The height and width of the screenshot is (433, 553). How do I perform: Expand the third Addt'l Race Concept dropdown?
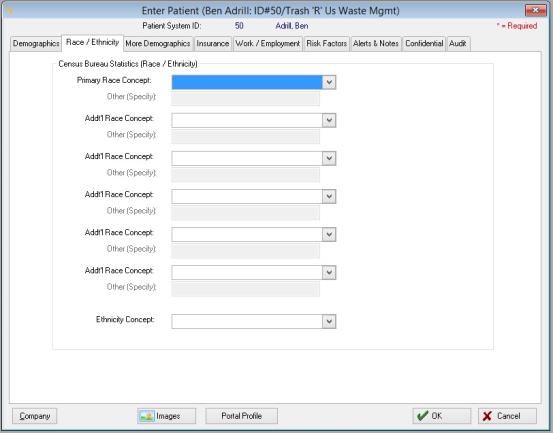[329, 196]
